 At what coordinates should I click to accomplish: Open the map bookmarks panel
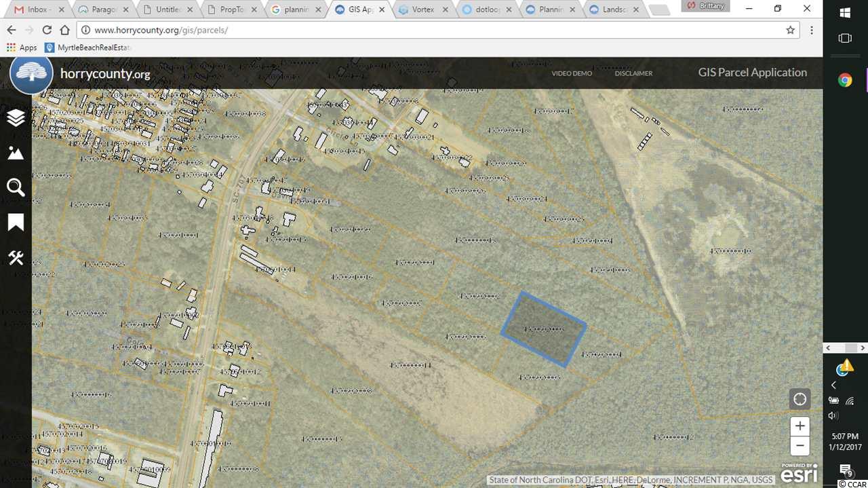pyautogui.click(x=16, y=223)
